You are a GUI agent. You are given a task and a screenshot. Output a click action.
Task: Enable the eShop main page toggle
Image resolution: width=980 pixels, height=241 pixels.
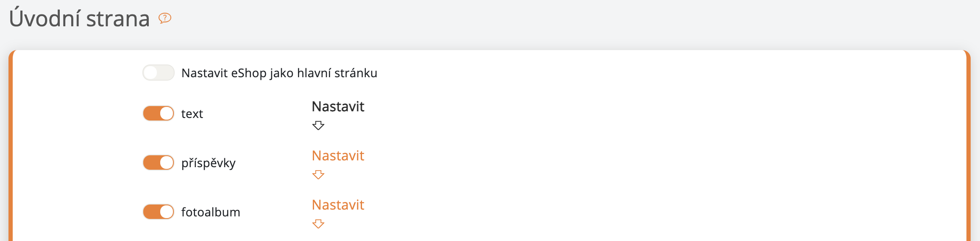coord(158,73)
